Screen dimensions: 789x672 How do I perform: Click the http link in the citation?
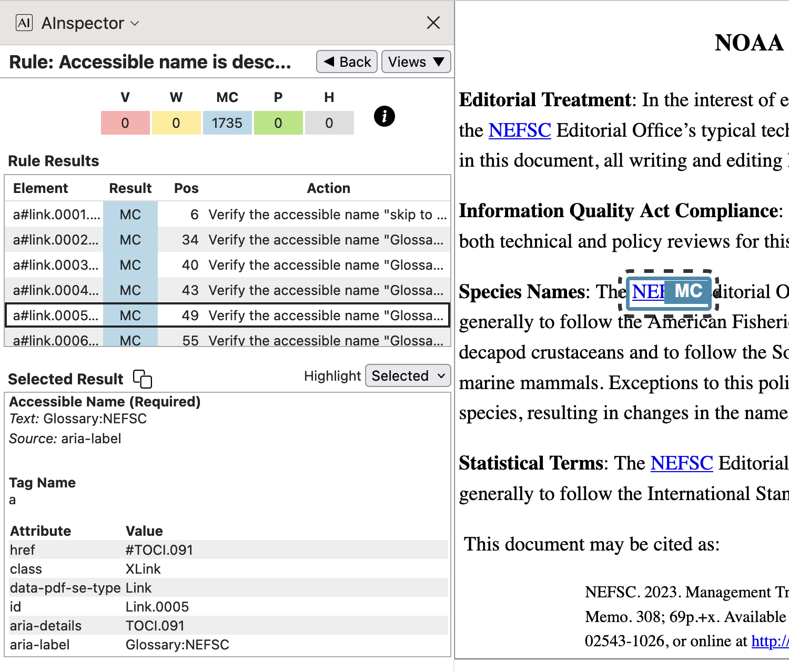770,641
